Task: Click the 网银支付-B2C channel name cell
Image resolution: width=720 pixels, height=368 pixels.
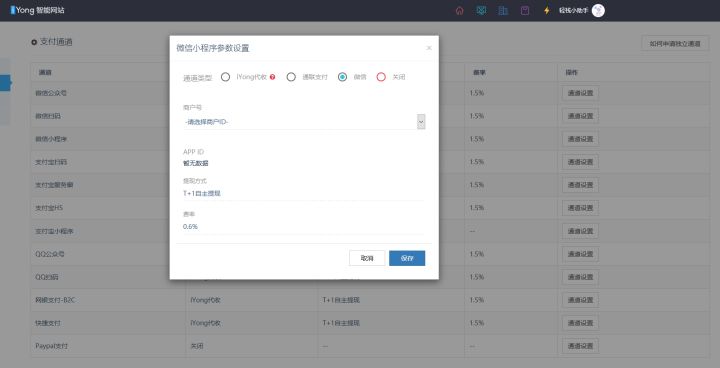Action: click(x=54, y=300)
